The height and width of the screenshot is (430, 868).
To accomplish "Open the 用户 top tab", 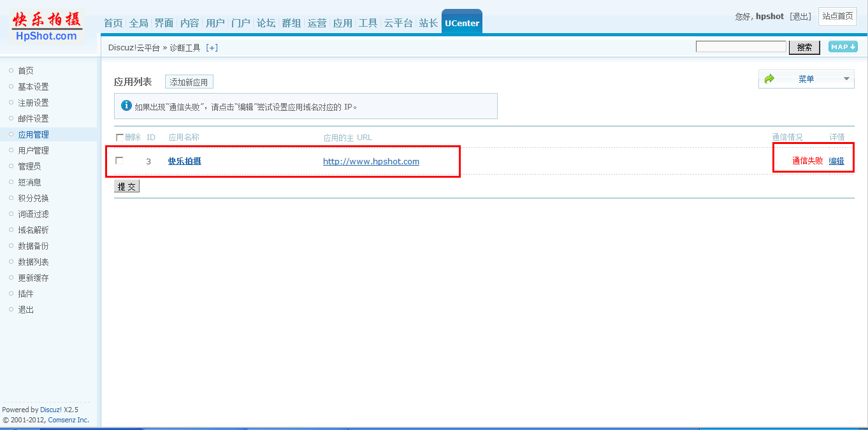I will tap(215, 23).
